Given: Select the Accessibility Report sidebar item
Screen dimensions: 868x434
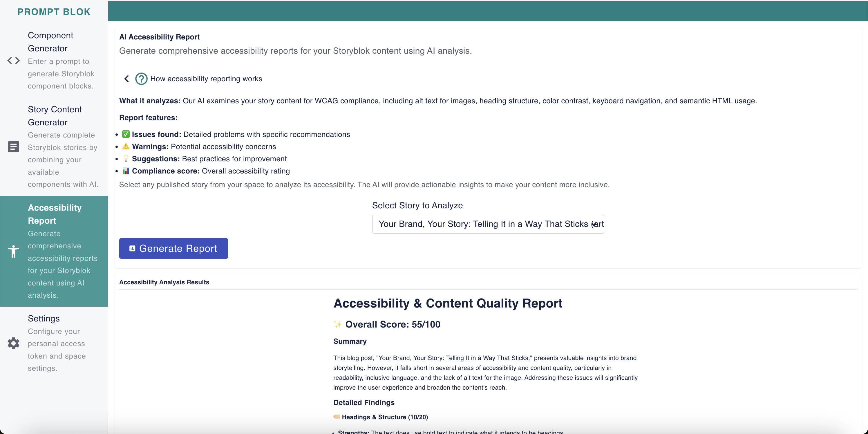Looking at the screenshot, I should click(x=55, y=214).
